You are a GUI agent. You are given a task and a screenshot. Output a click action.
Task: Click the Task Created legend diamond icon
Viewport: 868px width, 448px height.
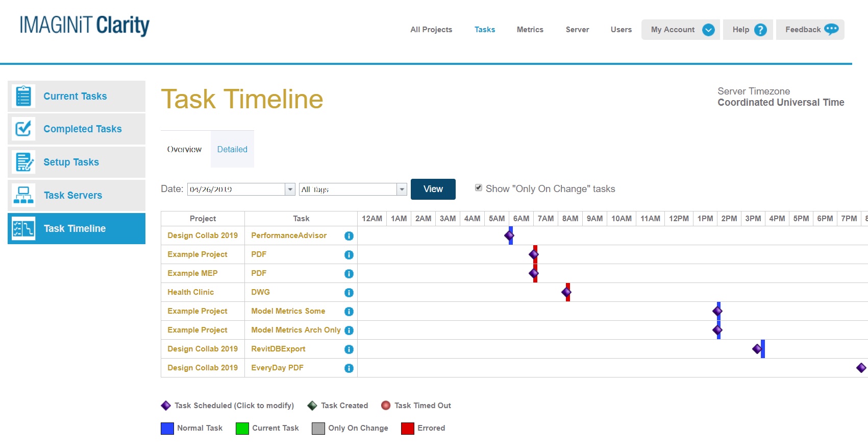(312, 406)
